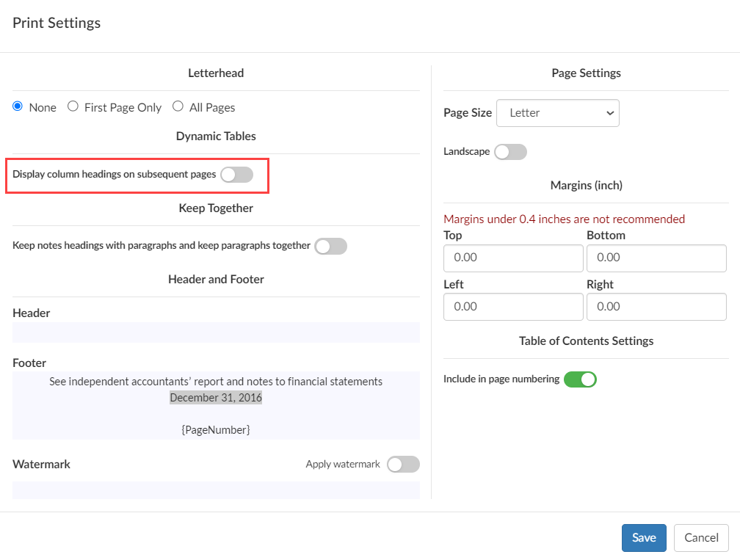Image resolution: width=740 pixels, height=560 pixels.
Task: Click the Right margin input field
Action: click(656, 307)
